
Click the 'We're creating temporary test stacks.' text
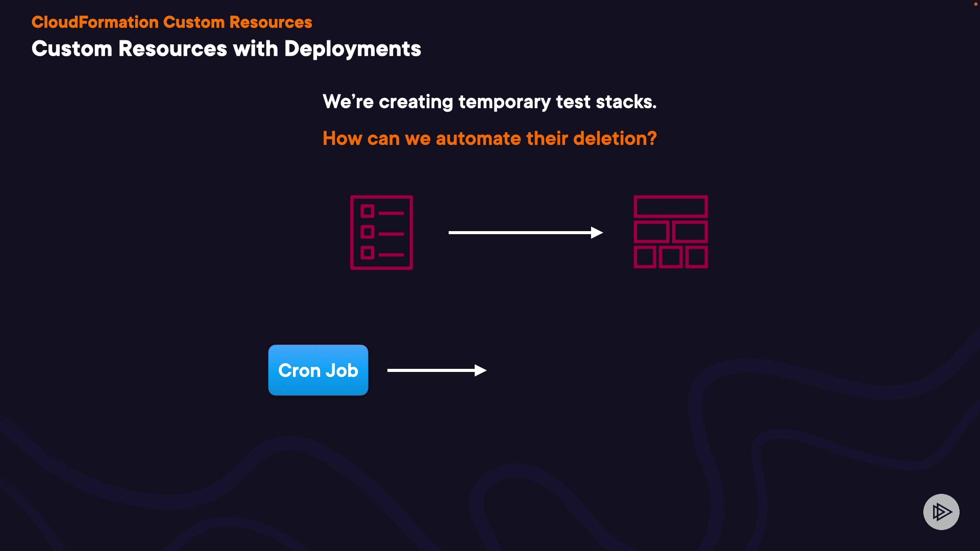coord(489,102)
